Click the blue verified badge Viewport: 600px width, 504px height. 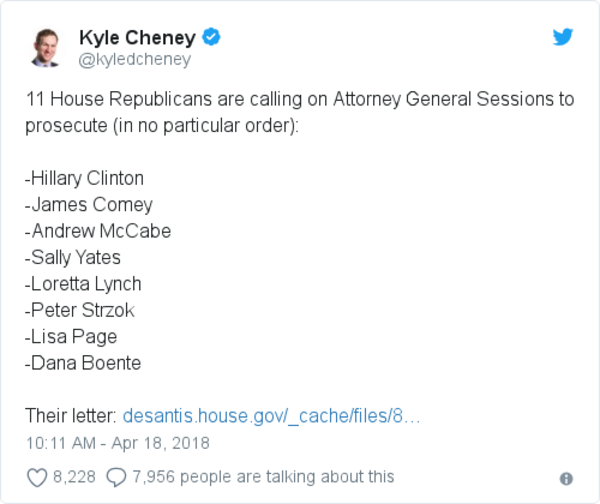(212, 38)
